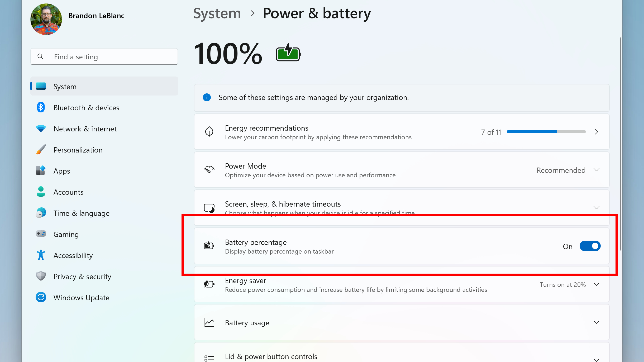Click the Bluetooth icon in sidebar
644x362 pixels.
pyautogui.click(x=41, y=107)
